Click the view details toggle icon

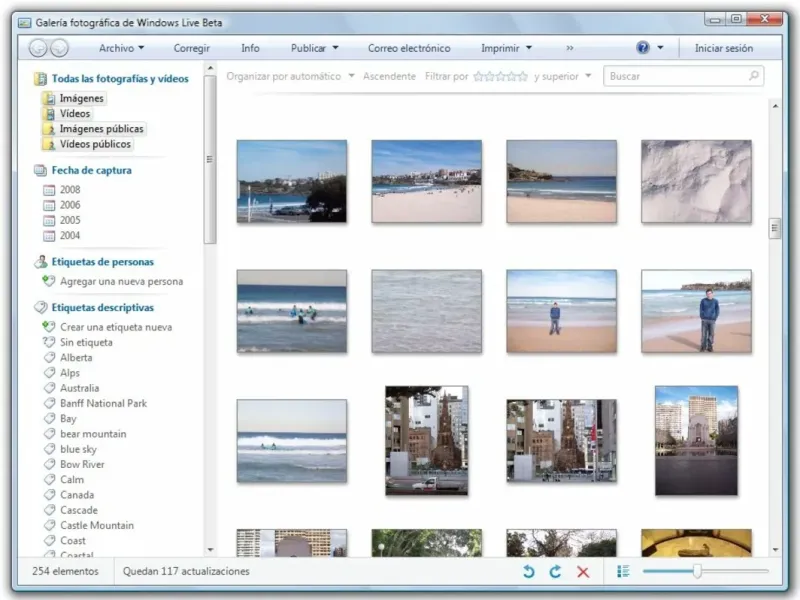tap(623, 572)
